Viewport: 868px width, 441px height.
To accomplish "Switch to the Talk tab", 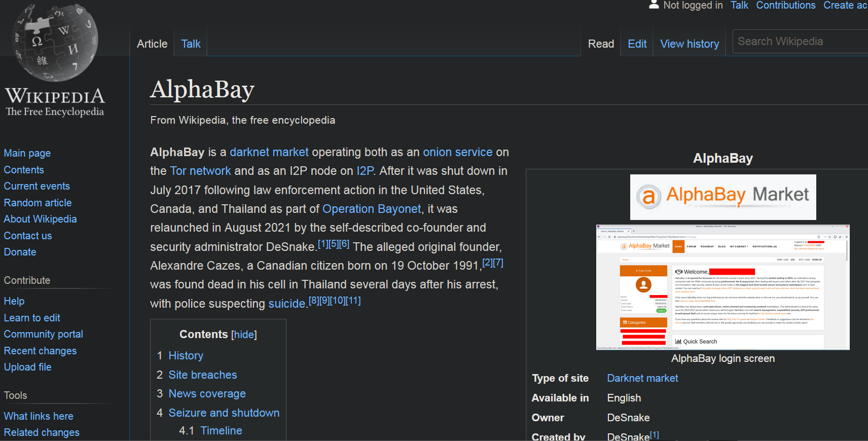I will (x=191, y=44).
